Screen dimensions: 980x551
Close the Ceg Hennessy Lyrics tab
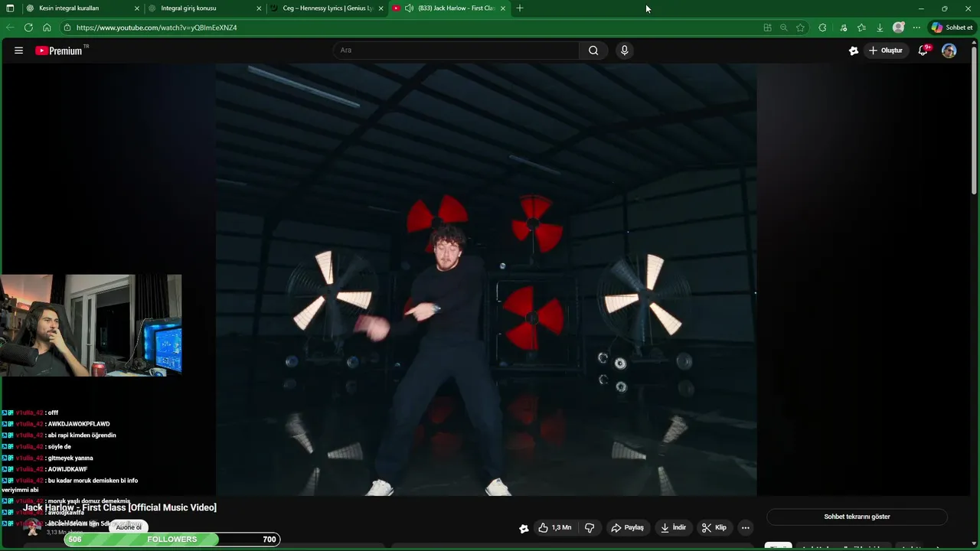(381, 8)
